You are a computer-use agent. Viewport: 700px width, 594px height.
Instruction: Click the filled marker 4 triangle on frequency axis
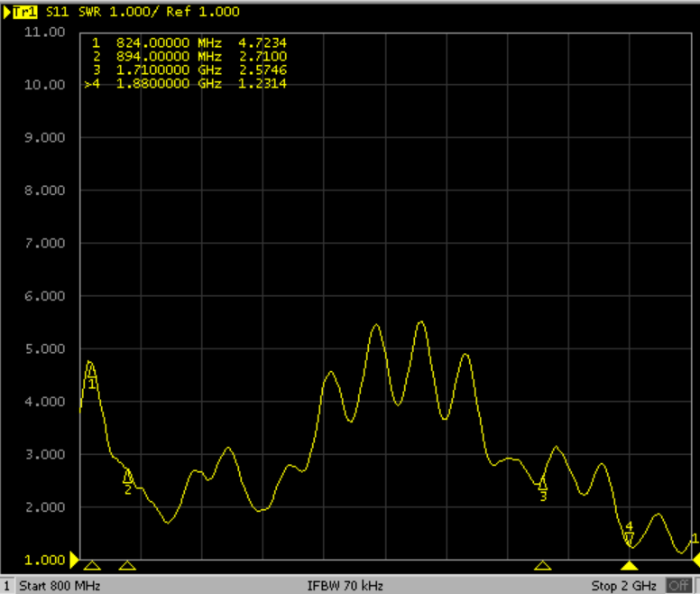pos(630,565)
